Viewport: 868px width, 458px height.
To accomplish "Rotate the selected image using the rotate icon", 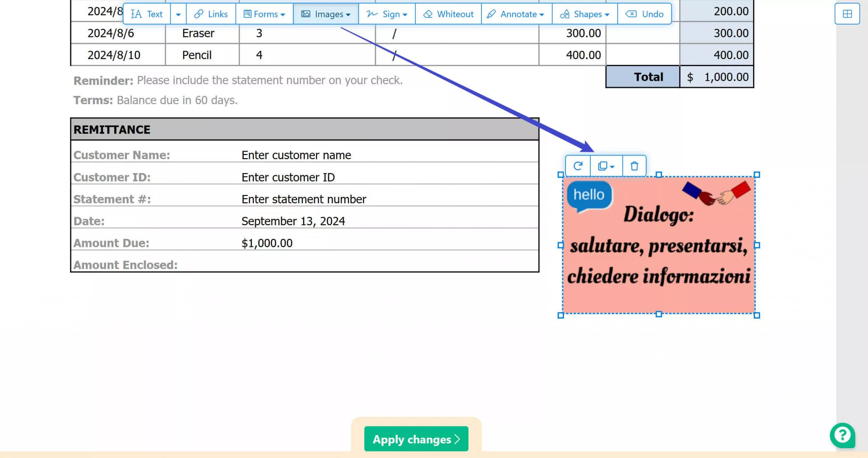I will pos(578,166).
